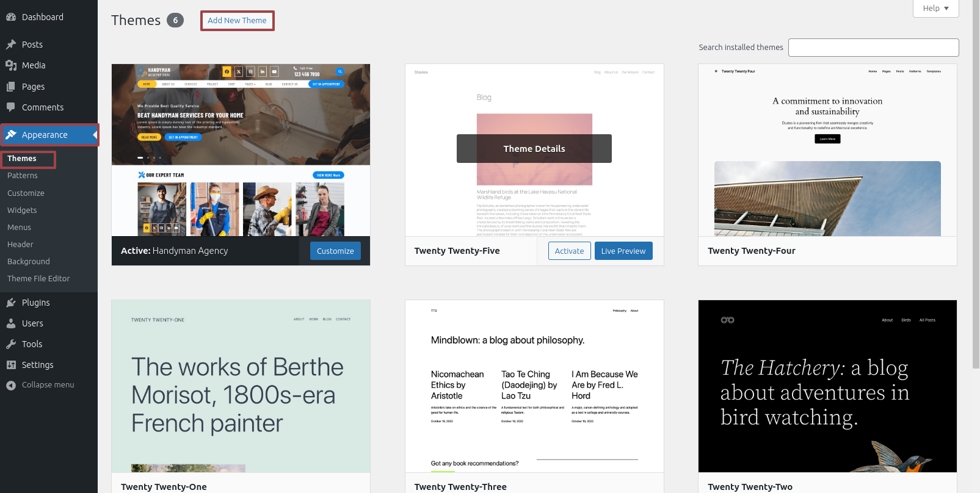
Task: Click the Twenty Twenty-Two theme name
Action: [750, 487]
